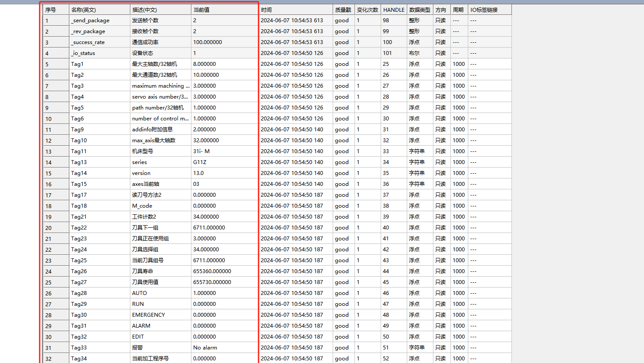The image size is (644, 363).
Task: Click the 时间 column header
Action: coord(296,10)
